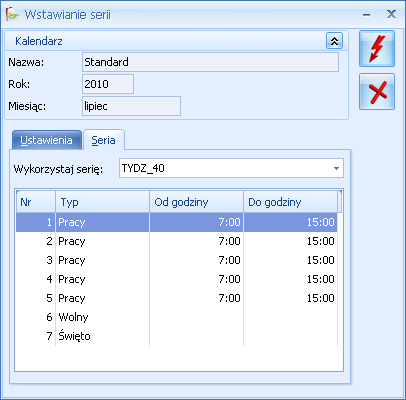Open the Wykorzystaj serię dropdown
This screenshot has width=406, height=400.
(336, 168)
